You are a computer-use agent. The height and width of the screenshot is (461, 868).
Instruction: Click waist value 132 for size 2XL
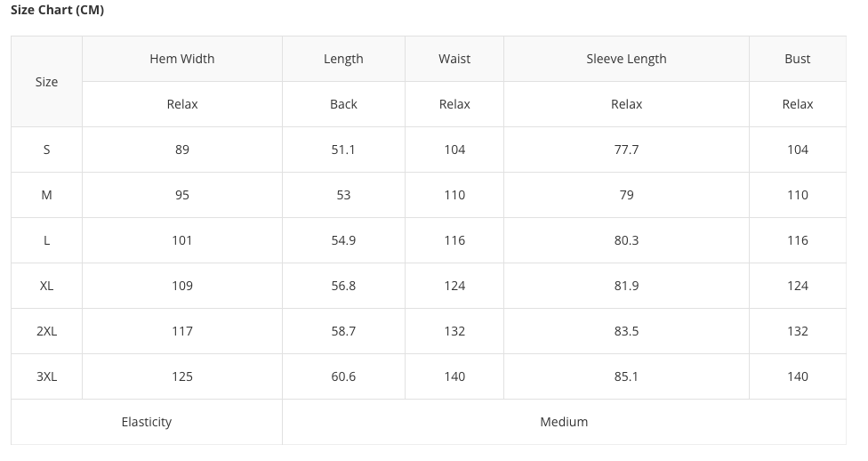click(x=454, y=331)
